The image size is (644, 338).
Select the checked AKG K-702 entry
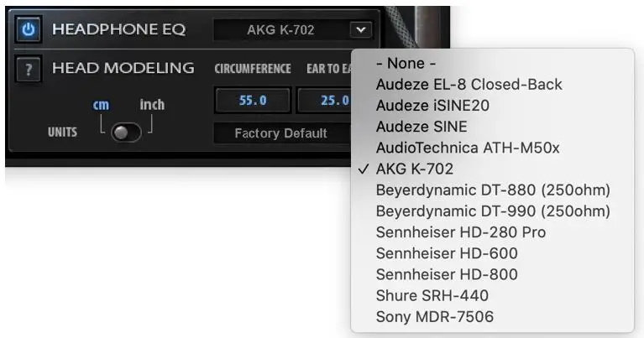click(x=414, y=169)
